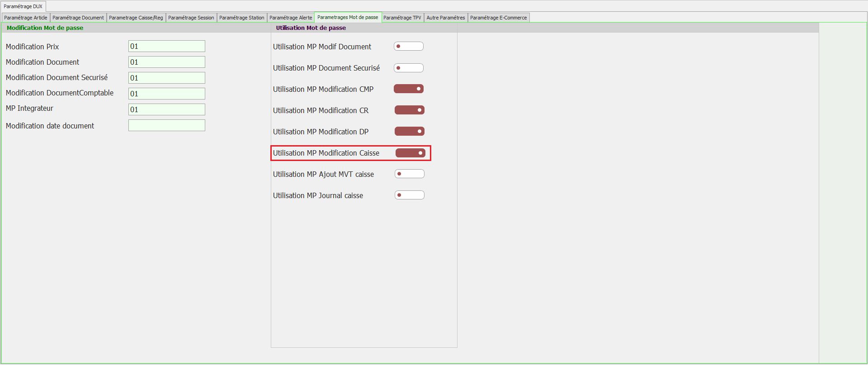This screenshot has height=365, width=868.
Task: Click the empty Modification date document field
Action: click(167, 125)
